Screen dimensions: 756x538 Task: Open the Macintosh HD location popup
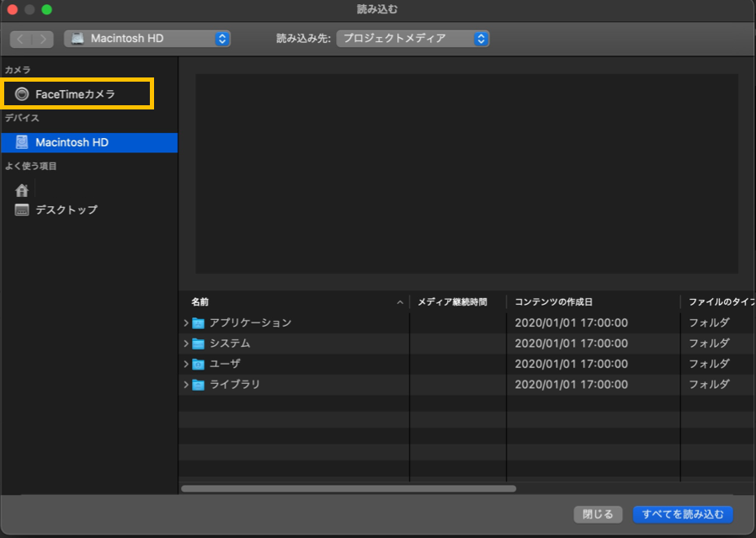click(147, 39)
